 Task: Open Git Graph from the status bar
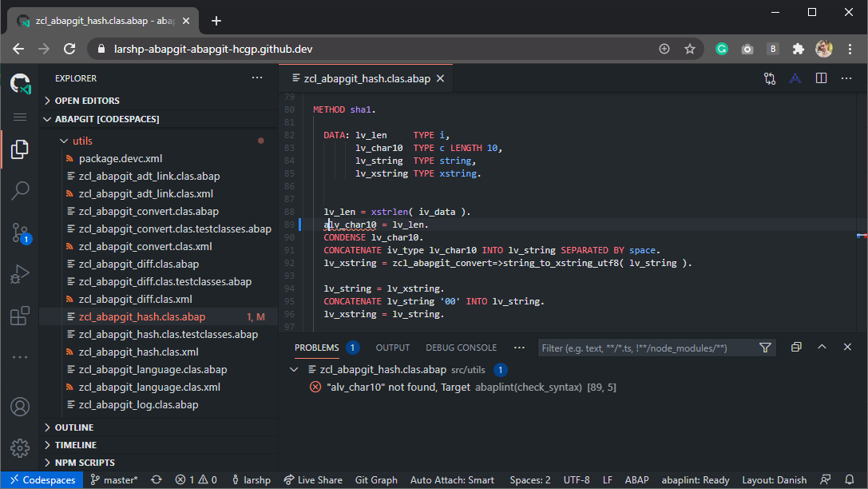375,479
